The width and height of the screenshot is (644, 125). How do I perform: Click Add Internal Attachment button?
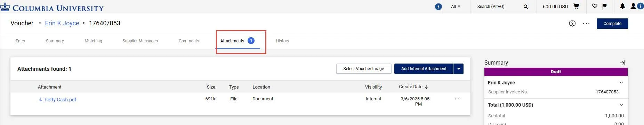click(x=424, y=69)
